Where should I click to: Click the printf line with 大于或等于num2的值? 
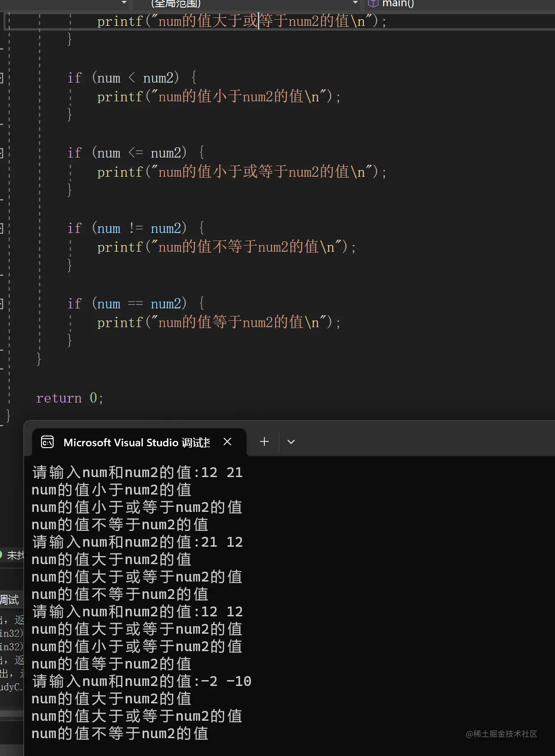(x=242, y=21)
